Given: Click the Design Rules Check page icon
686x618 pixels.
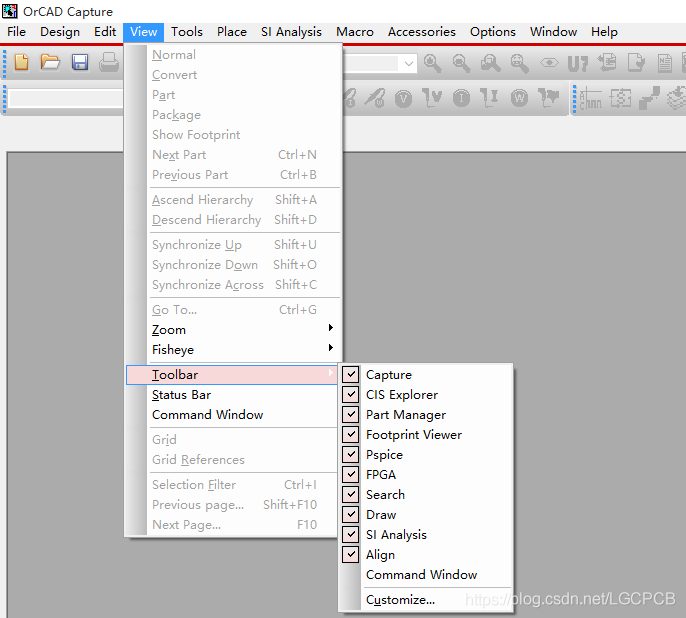Looking at the screenshot, I should coord(636,63).
